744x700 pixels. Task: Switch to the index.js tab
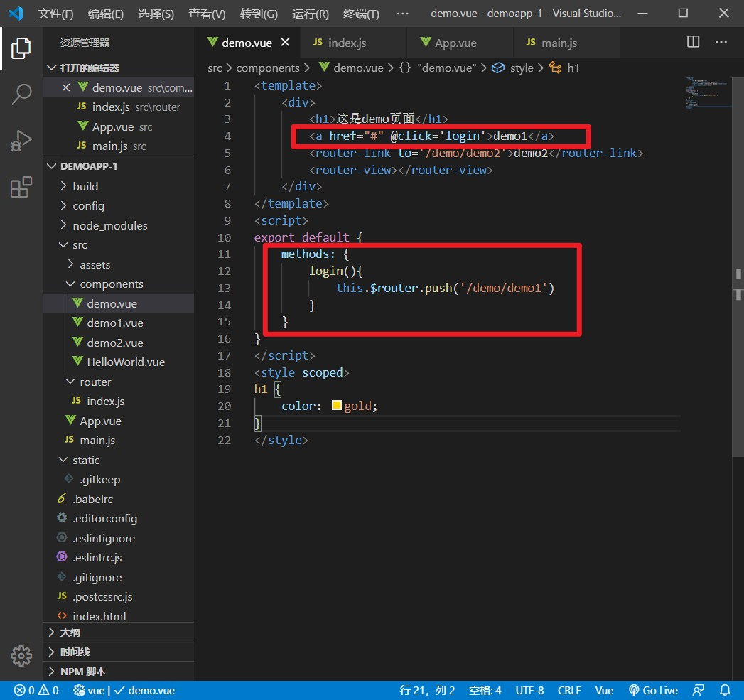[353, 43]
